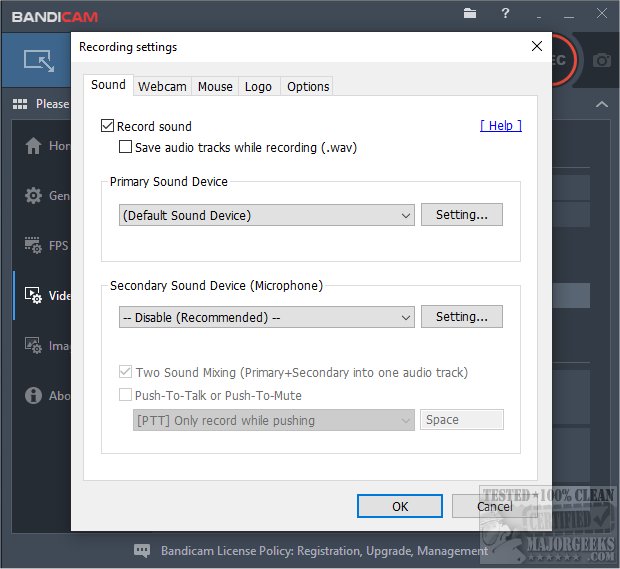Open the Help link

pos(501,126)
